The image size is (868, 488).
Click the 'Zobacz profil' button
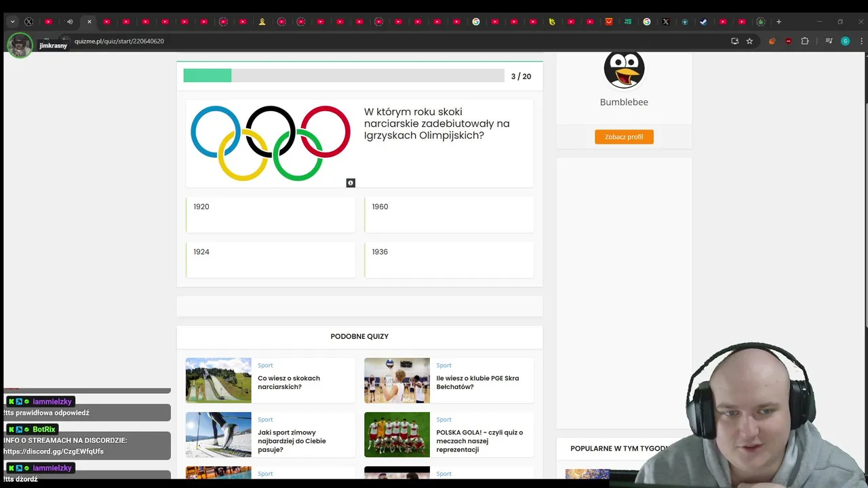624,137
